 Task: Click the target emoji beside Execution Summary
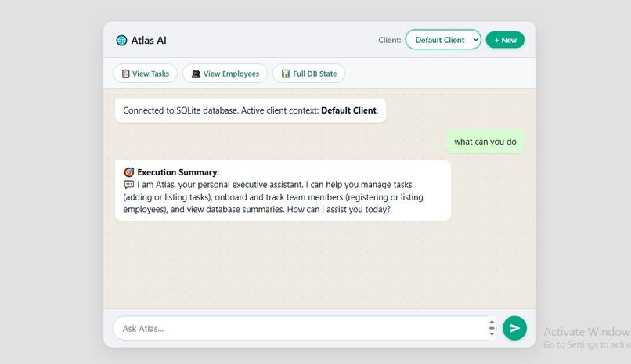coord(128,172)
